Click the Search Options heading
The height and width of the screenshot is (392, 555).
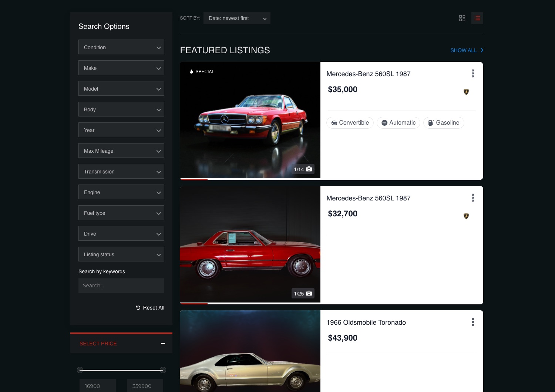click(104, 26)
